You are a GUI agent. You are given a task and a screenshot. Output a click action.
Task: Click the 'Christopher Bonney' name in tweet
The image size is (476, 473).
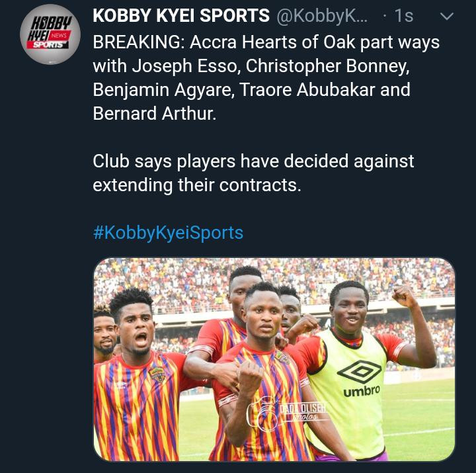point(327,66)
